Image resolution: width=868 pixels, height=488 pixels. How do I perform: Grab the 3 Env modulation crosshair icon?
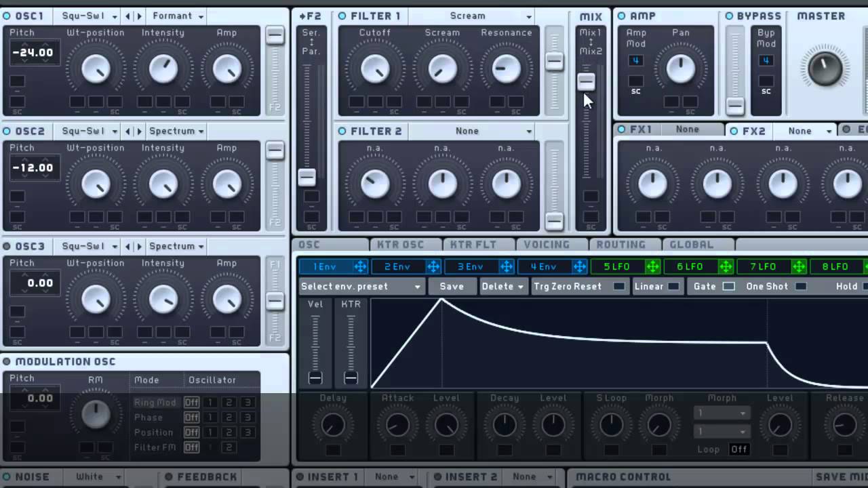tap(506, 267)
